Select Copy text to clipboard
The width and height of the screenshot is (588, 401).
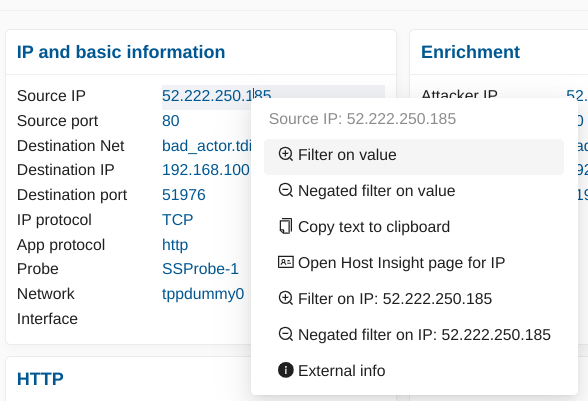414,227
